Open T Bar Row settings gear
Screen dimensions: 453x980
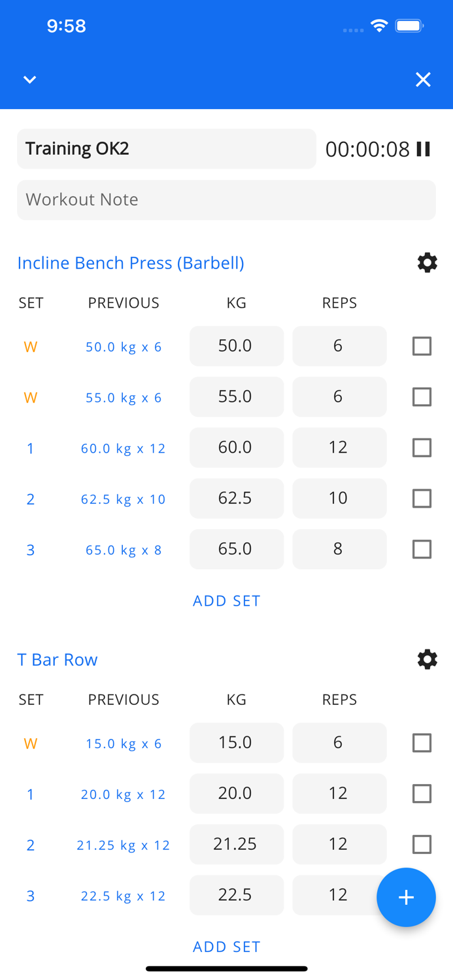[427, 659]
